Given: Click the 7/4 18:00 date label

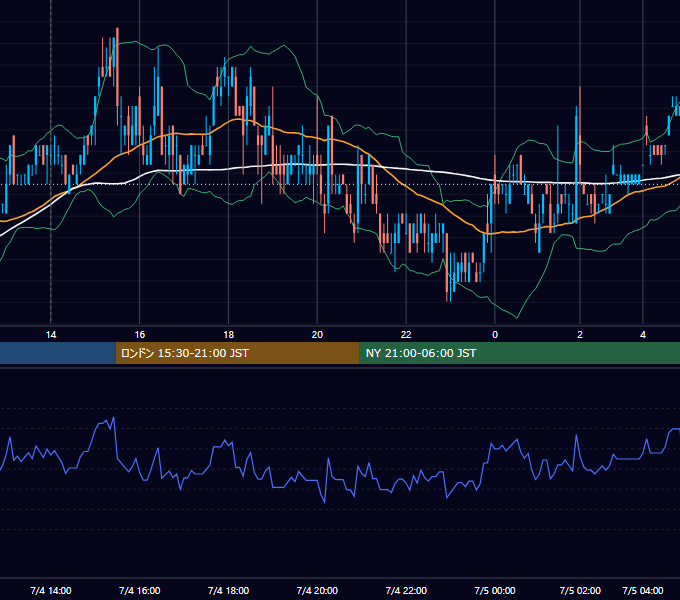Looking at the screenshot, I should [229, 590].
